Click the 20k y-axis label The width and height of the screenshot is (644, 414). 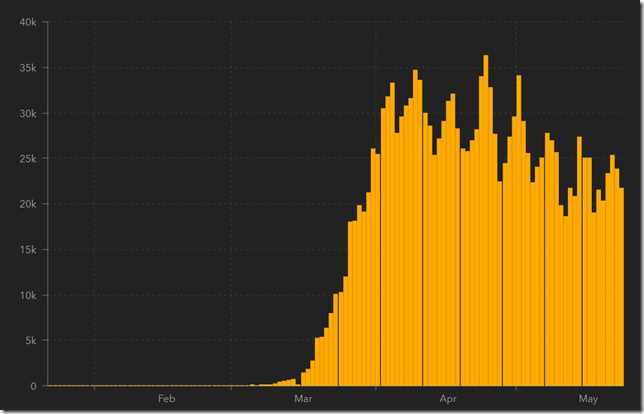click(28, 204)
